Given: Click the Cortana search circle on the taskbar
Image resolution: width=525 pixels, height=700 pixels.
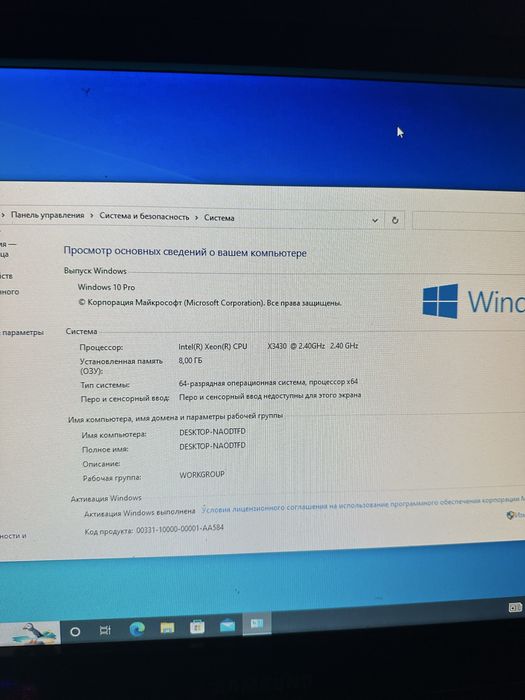Looking at the screenshot, I should [x=75, y=632].
